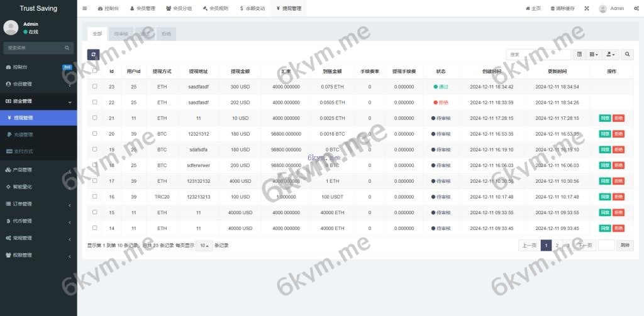
Task: Check the row checkbox for Id 16
Action: point(95,196)
